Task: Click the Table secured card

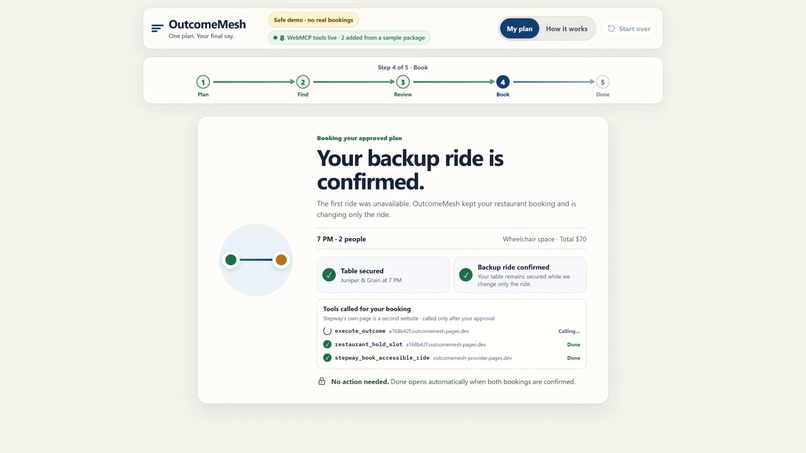Action: [x=383, y=275]
